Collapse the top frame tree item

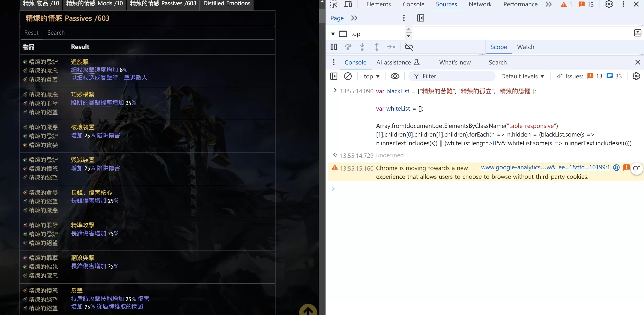pos(333,34)
